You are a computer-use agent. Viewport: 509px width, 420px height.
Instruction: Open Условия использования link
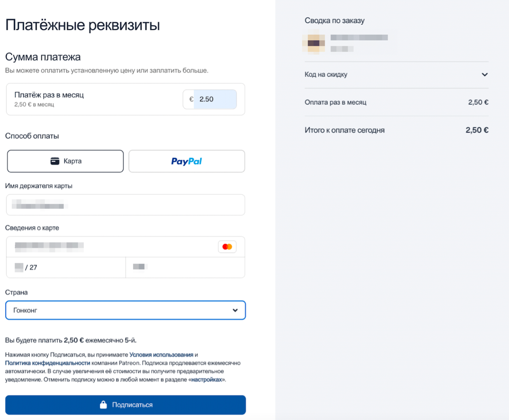[161, 354]
